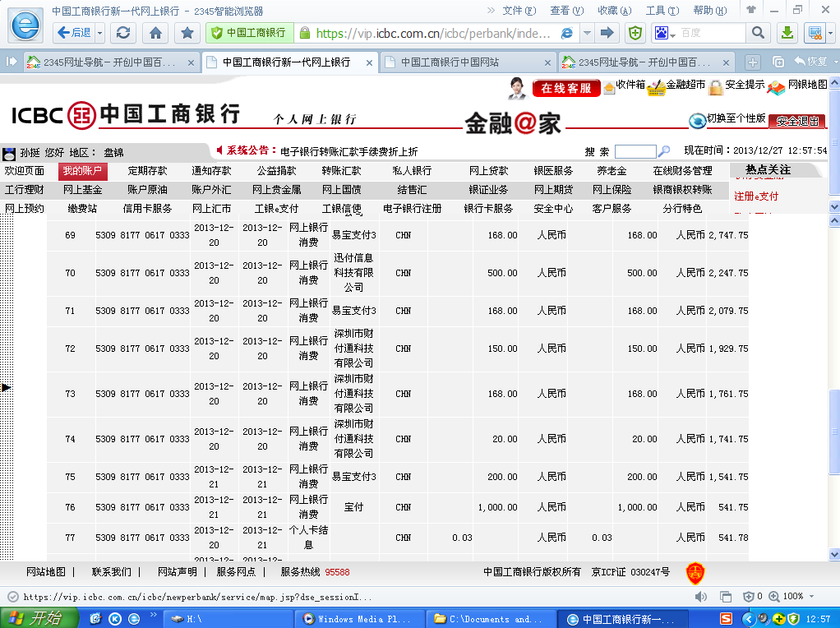840x628 pixels.
Task: Click the green download icon in toolbar
Action: 787,33
